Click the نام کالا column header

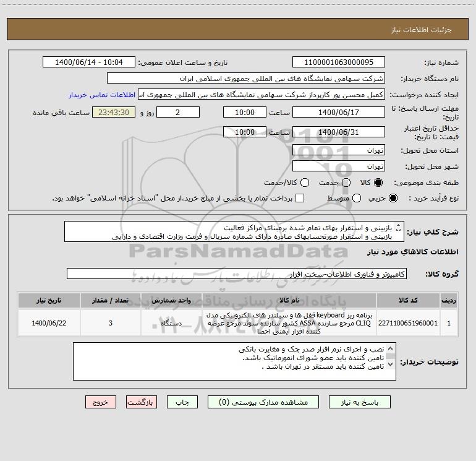point(289,300)
